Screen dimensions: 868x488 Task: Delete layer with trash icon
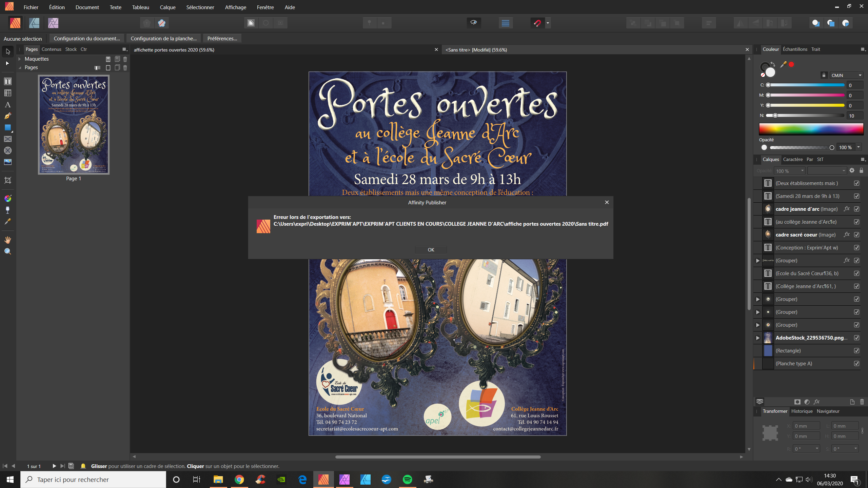[862, 402]
